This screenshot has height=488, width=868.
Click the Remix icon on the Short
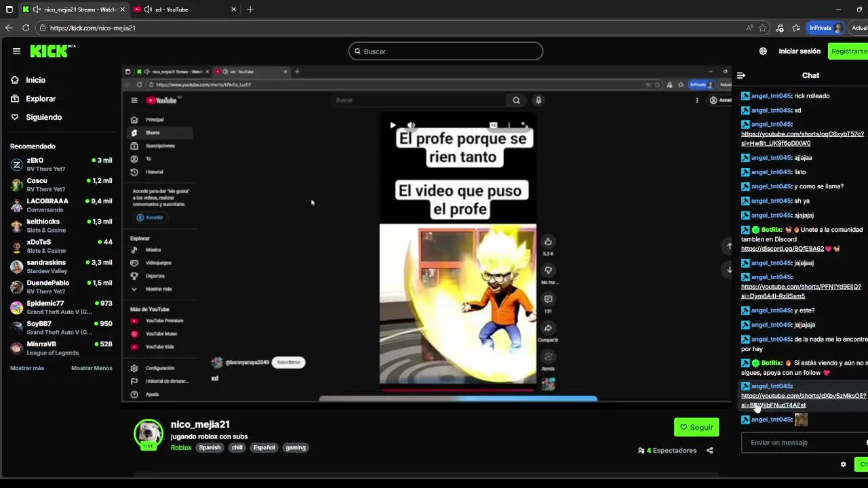(x=548, y=357)
